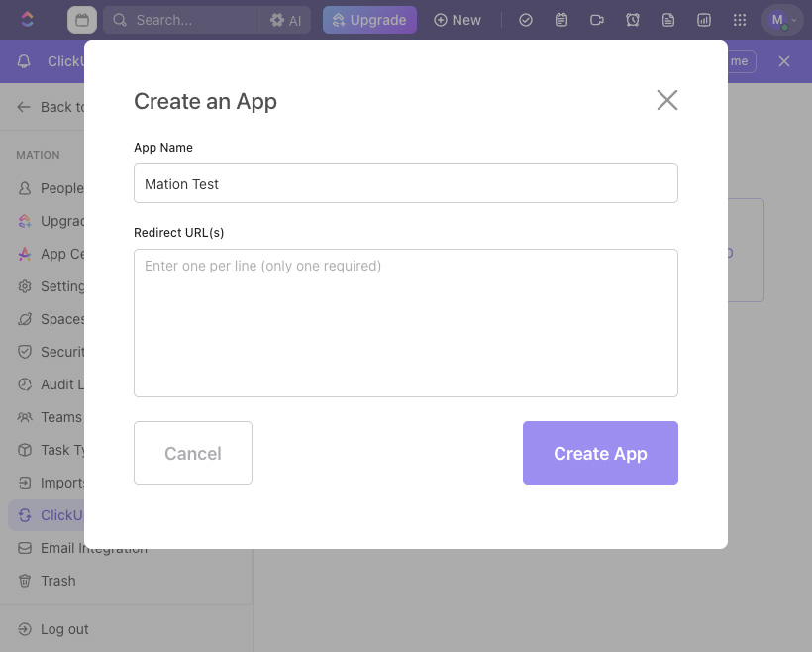This screenshot has width=812, height=652.
Task: Open the alarm clock reminder icon
Action: [633, 20]
